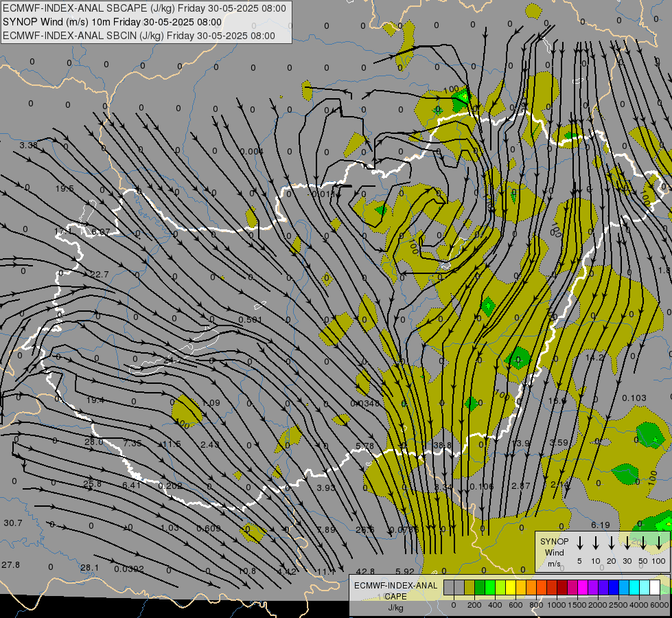Click the map value 3.93
This screenshot has width=672, height=618.
point(326,488)
